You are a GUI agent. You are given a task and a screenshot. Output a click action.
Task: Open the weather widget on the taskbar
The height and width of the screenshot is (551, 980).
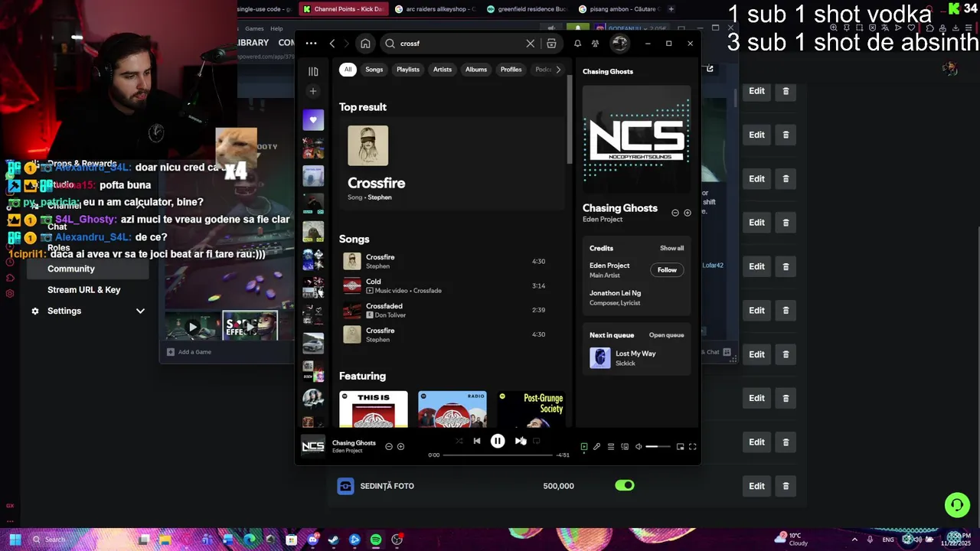792,540
